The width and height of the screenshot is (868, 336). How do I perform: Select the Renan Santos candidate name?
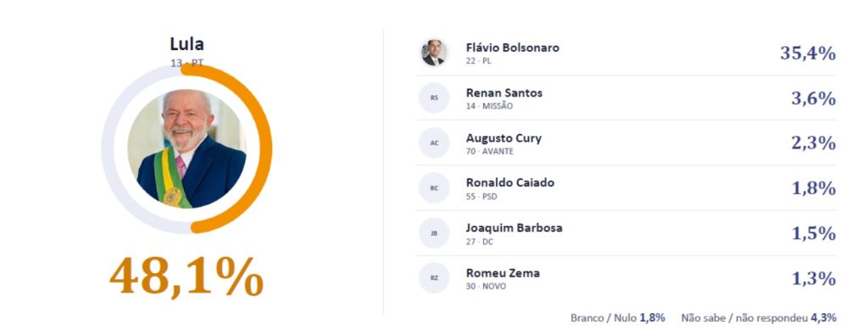pyautogui.click(x=504, y=93)
